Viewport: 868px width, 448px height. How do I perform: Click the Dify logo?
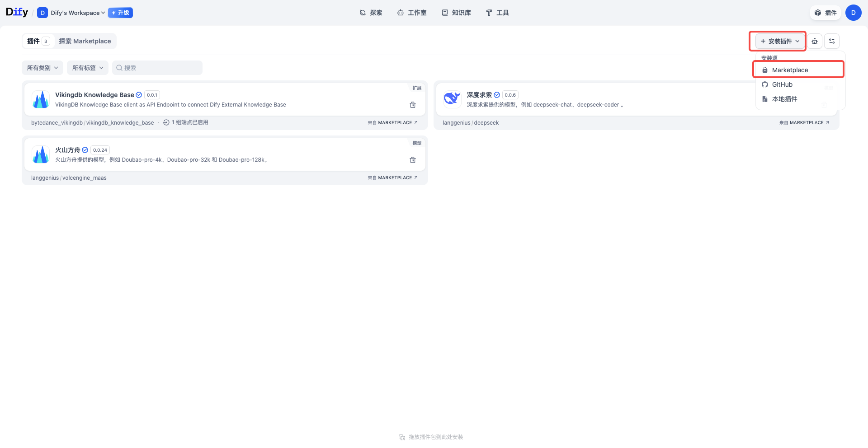(17, 12)
